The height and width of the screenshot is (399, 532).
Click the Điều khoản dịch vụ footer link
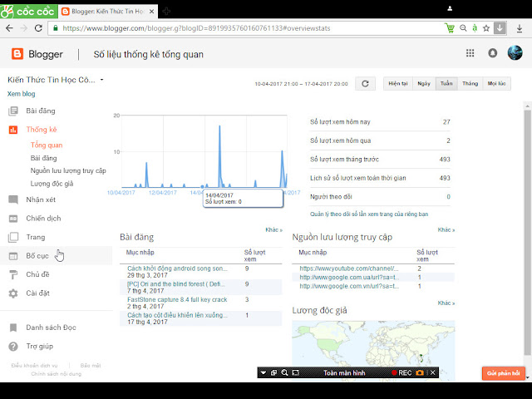(34, 366)
